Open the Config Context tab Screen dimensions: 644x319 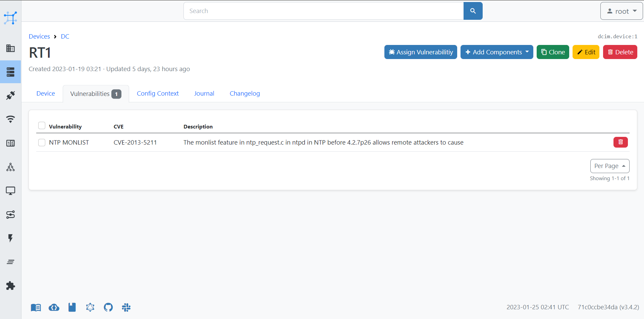158,94
